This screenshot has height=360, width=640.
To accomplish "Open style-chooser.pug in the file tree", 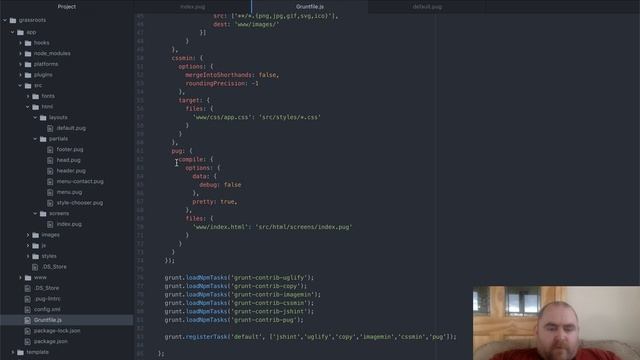I will tap(80, 202).
